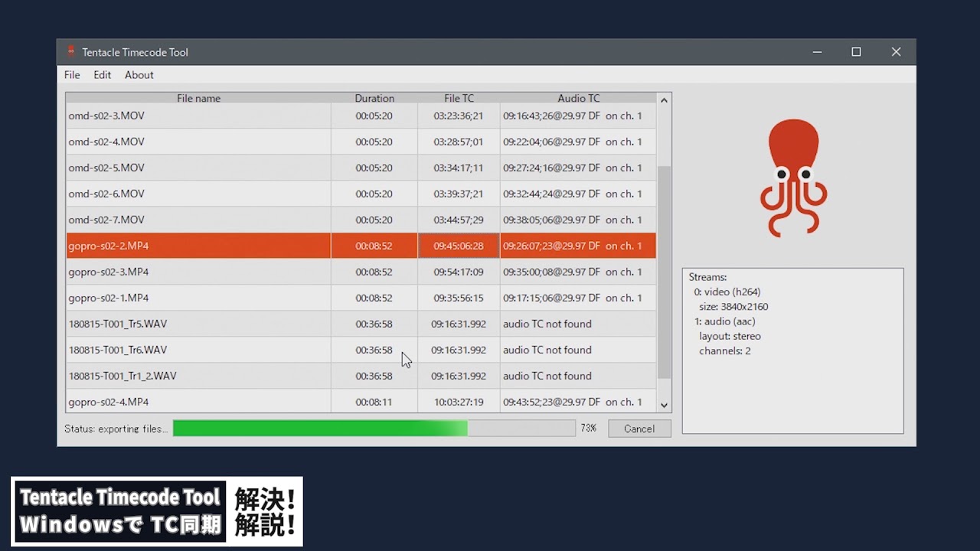Cancel the file export
980x551 pixels.
pyautogui.click(x=639, y=429)
